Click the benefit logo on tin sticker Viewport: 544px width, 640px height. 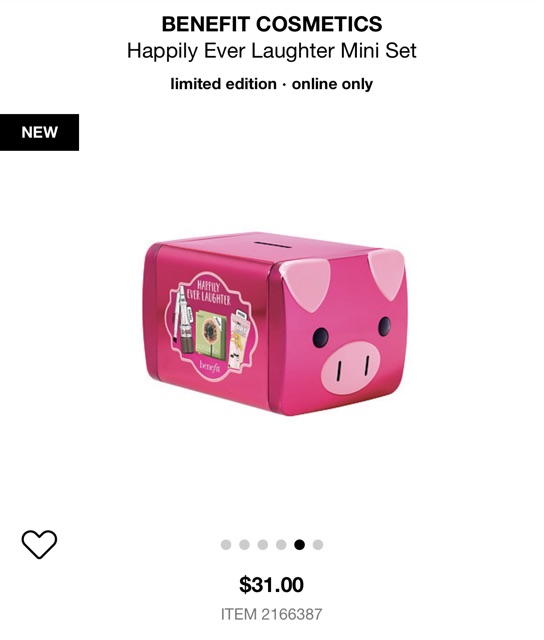[x=210, y=365]
